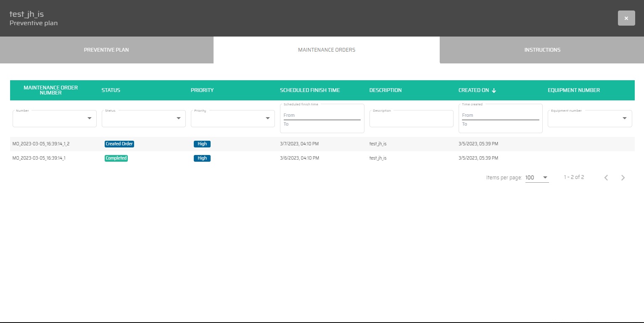Close the Preventive plan dialog
Viewport: 644px width, 323px height.
point(626,18)
